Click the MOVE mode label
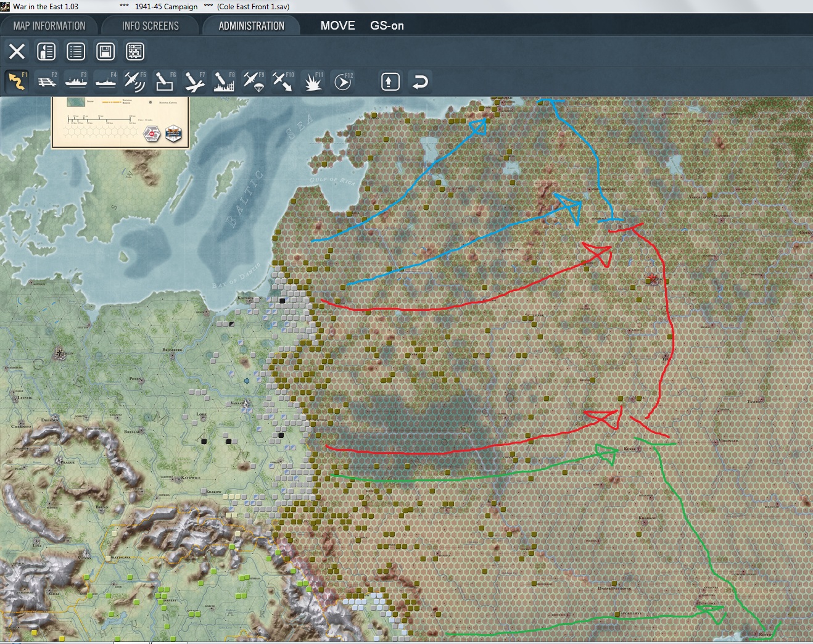The width and height of the screenshot is (813, 644). 337,26
